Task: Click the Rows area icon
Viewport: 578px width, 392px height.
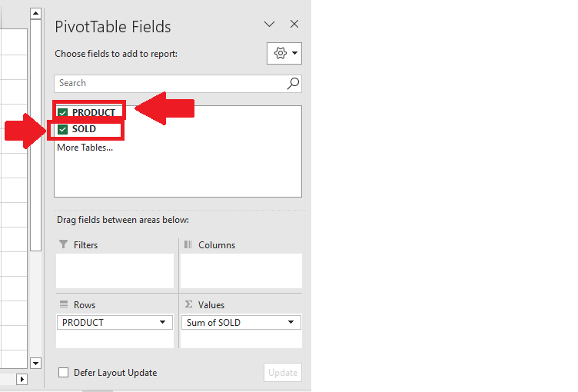Action: [64, 304]
